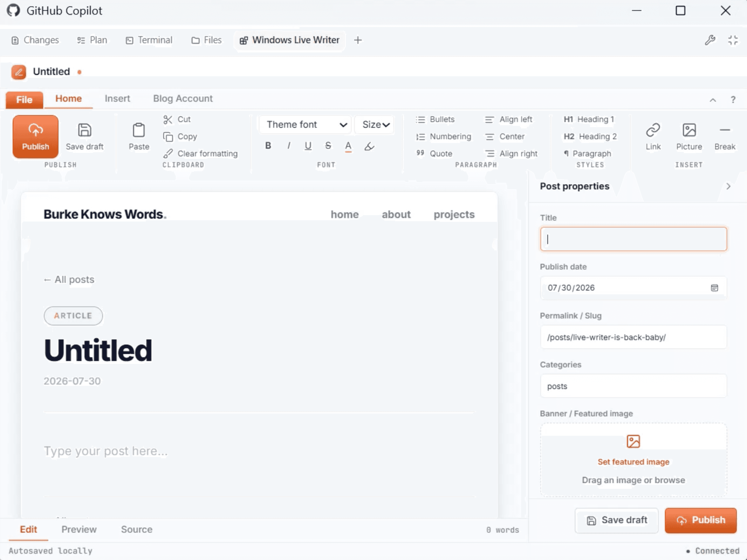This screenshot has width=747, height=560.
Task: Switch to the Preview view
Action: [x=79, y=529]
